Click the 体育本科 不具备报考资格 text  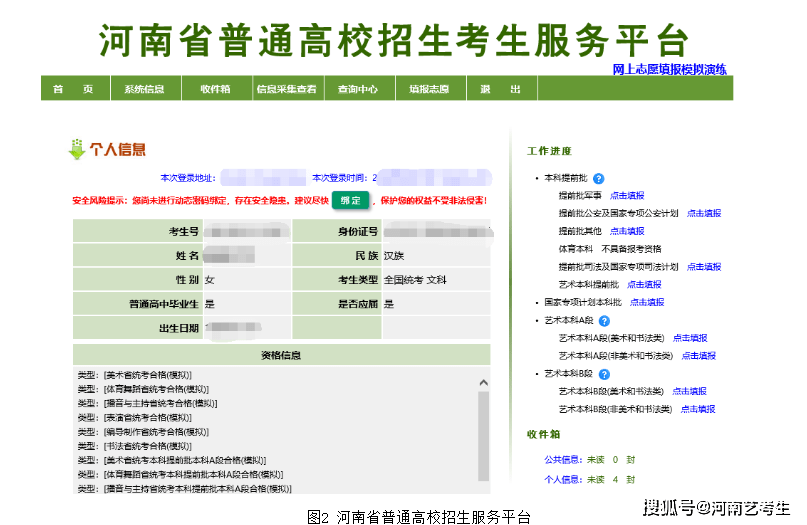click(x=610, y=249)
